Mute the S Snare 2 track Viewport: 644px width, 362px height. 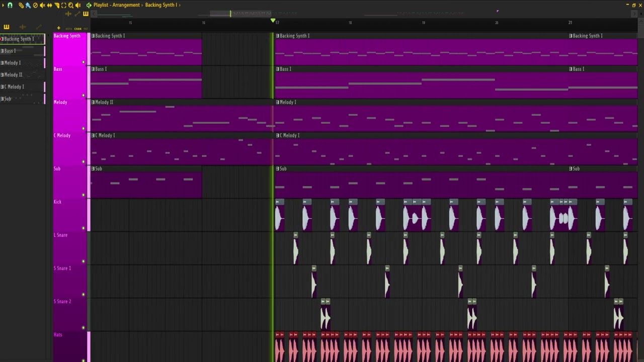point(84,328)
